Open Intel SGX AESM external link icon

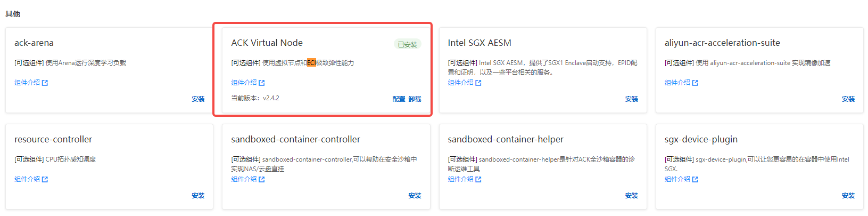click(478, 83)
